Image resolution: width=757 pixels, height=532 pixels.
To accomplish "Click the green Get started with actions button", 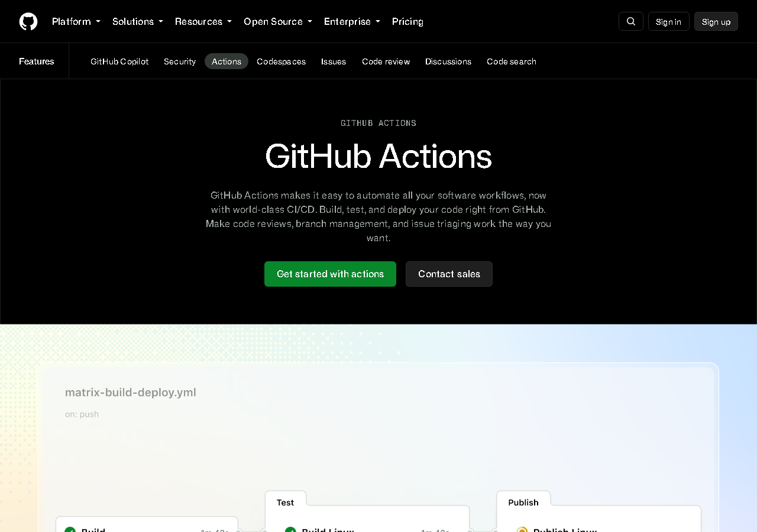I will click(330, 274).
